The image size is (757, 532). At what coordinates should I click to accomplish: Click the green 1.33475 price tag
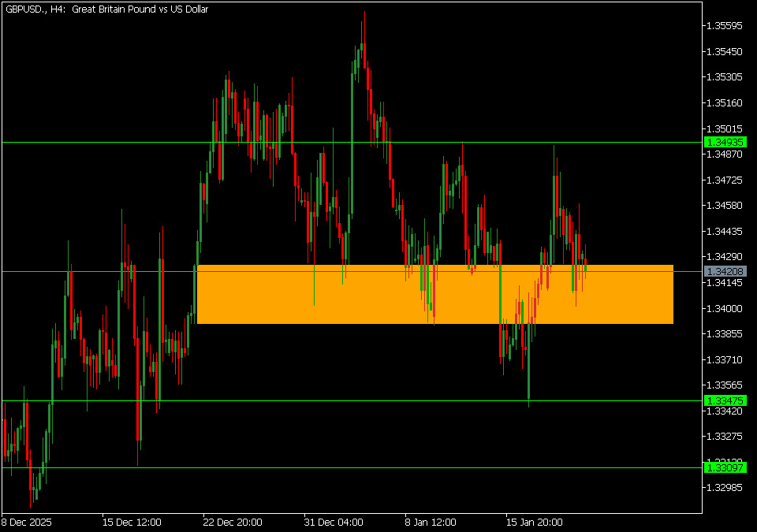coord(725,400)
